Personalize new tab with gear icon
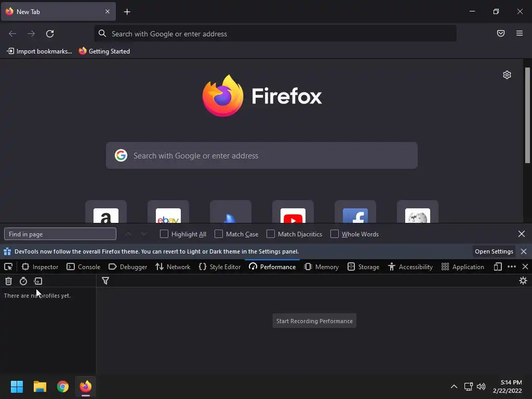 [507, 75]
